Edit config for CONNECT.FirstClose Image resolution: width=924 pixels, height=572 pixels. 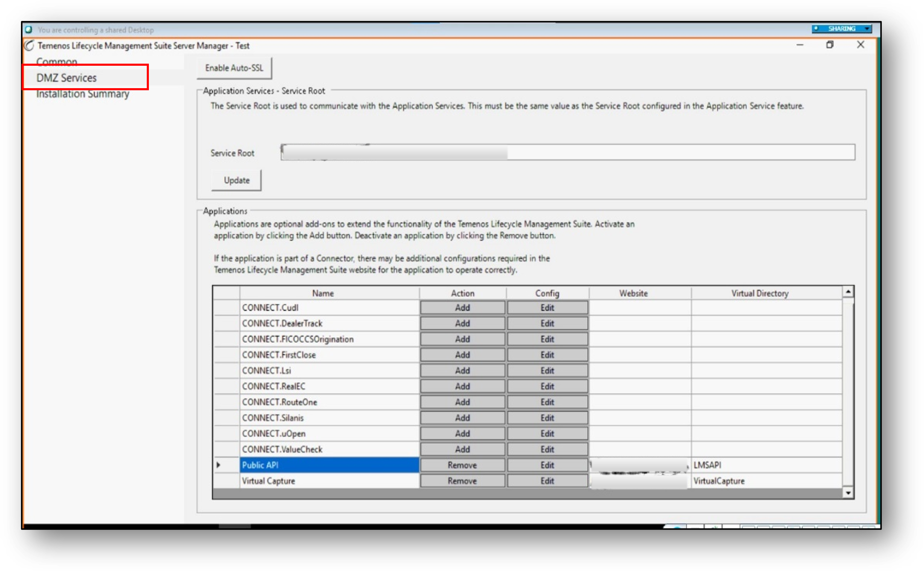click(547, 355)
